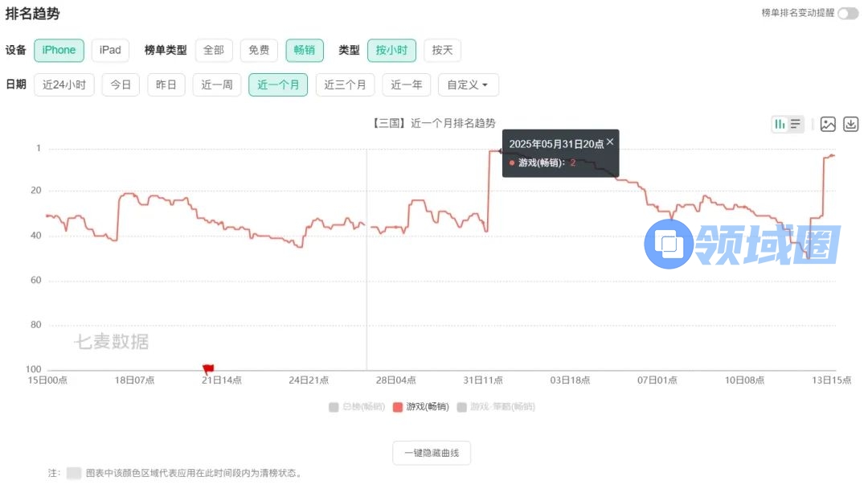Toggle 总榜(畅销) legend series
Viewport: 868px width, 489px height.
(x=357, y=407)
